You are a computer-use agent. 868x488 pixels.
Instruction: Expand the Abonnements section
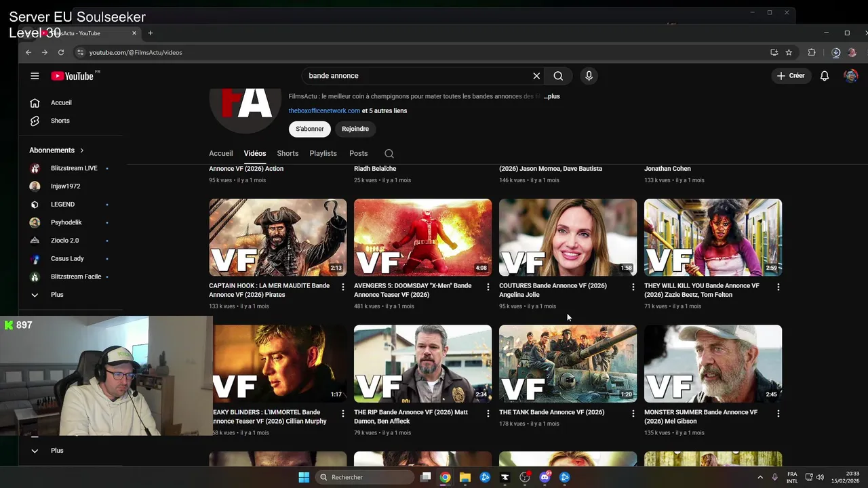[x=57, y=150]
